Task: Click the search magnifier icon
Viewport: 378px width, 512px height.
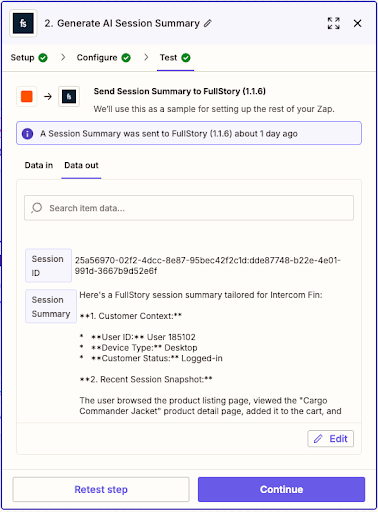Action: [x=36, y=208]
